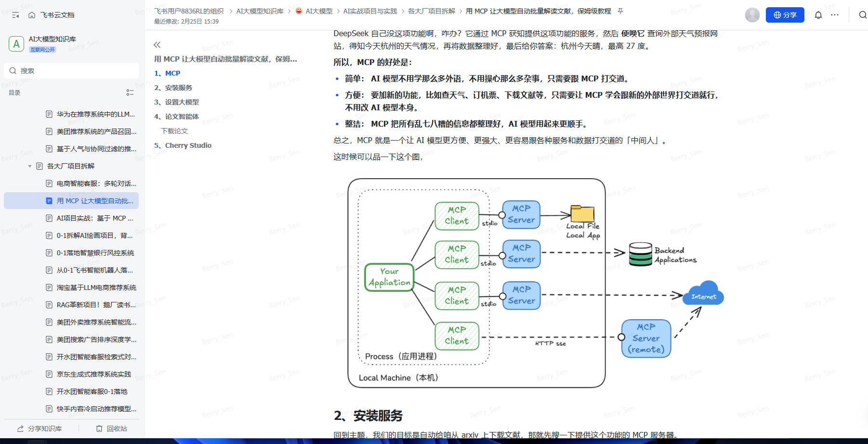Open the user profile avatar
This screenshot has width=868, height=444.
[x=752, y=15]
